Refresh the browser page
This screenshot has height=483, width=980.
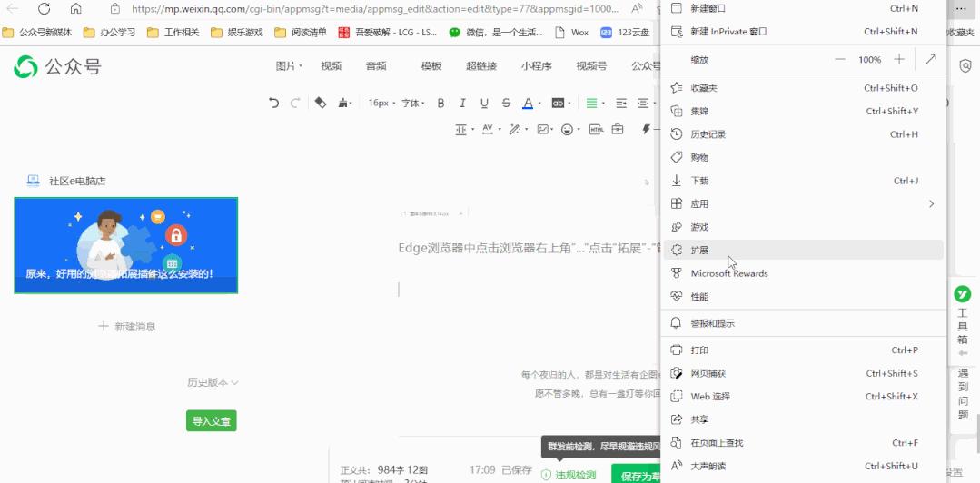44,9
